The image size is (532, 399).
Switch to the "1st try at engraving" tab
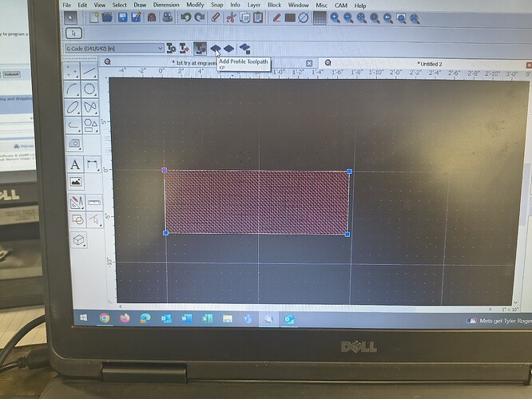194,63
